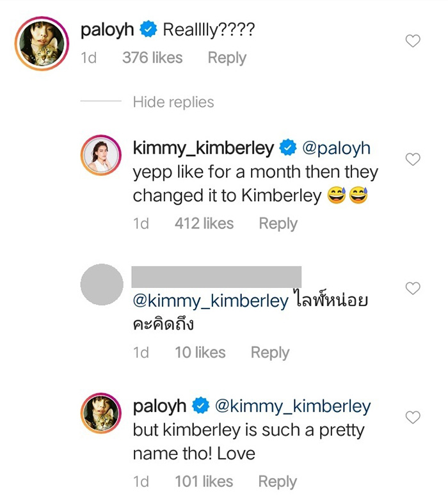Like the Thai-language comment with heart icon
The image size is (448, 503).
[413, 289]
